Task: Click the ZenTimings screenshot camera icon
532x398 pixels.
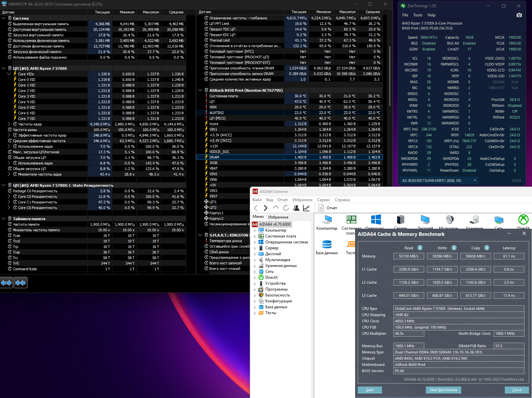Action: (519, 15)
